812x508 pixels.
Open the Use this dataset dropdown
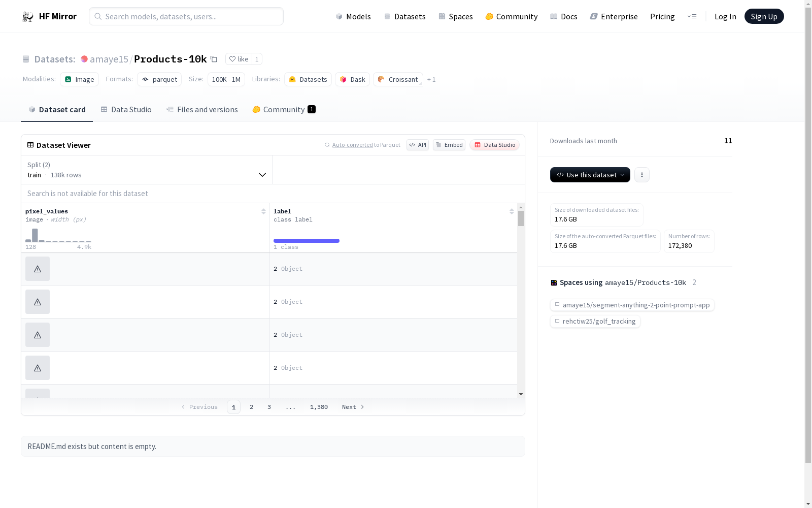pyautogui.click(x=590, y=175)
